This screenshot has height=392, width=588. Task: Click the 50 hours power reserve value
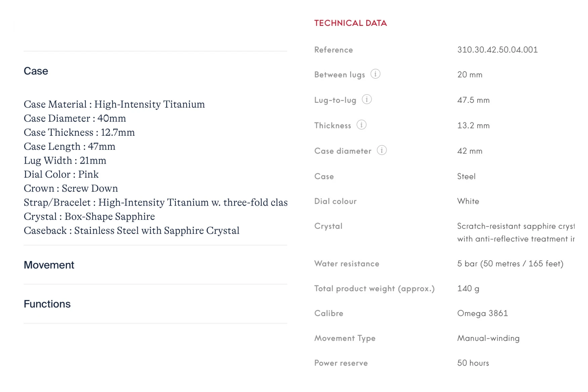[473, 363]
